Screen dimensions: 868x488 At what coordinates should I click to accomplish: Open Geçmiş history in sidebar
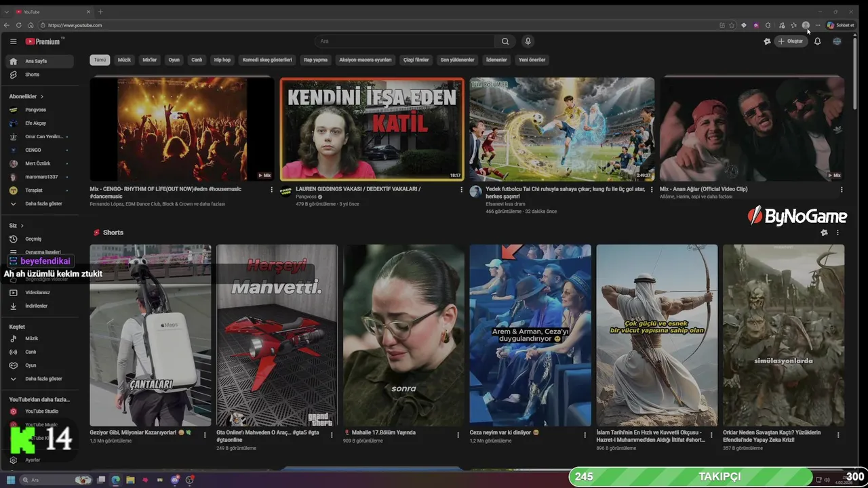(41, 239)
